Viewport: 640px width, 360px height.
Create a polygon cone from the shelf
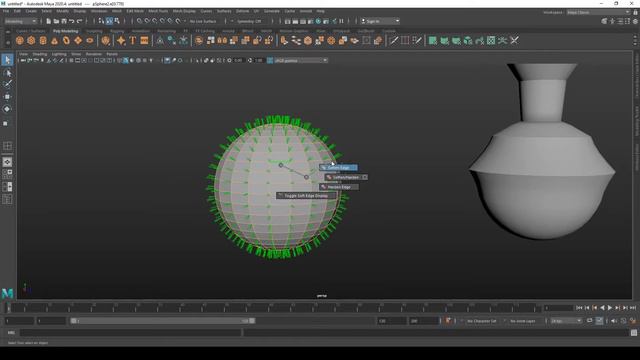click(x=55, y=40)
